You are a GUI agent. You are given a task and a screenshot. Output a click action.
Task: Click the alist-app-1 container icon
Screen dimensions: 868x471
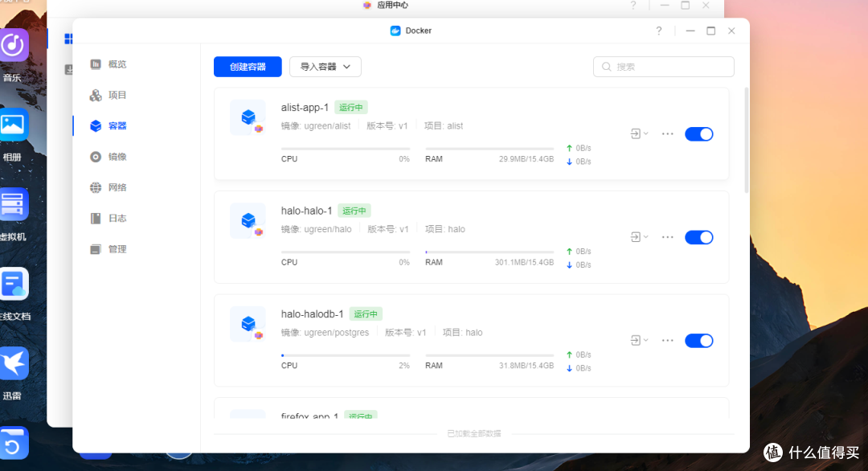click(x=248, y=118)
